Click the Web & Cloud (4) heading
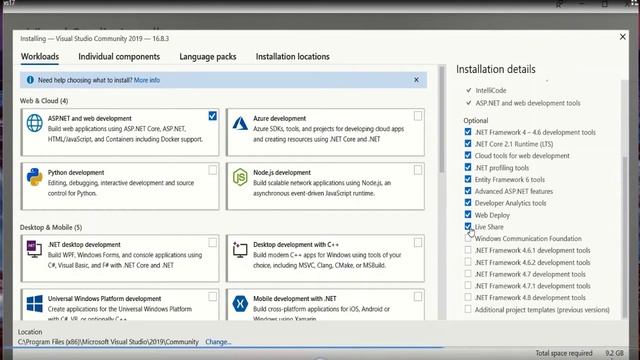 tap(44, 101)
